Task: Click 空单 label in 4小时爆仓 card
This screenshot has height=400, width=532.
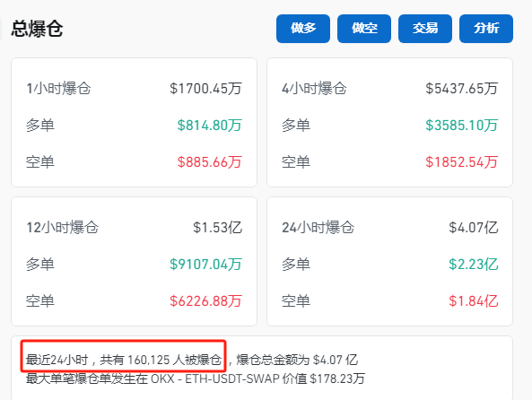Action: pos(296,161)
